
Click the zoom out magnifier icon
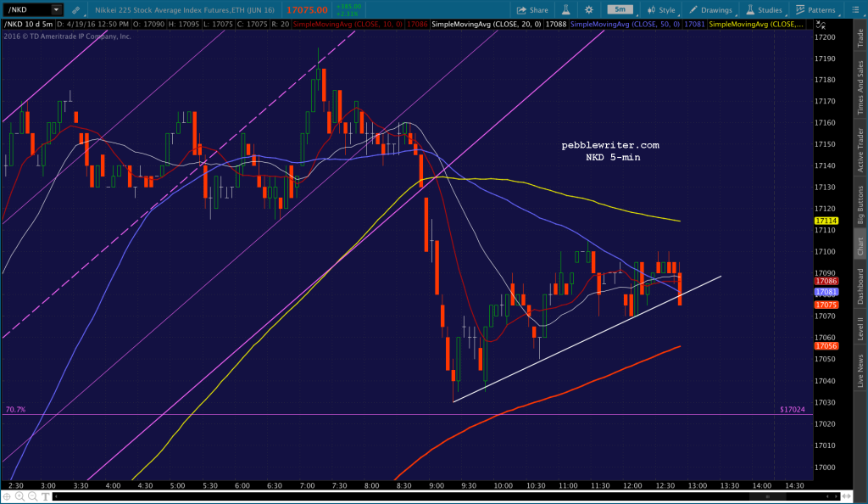[33, 497]
